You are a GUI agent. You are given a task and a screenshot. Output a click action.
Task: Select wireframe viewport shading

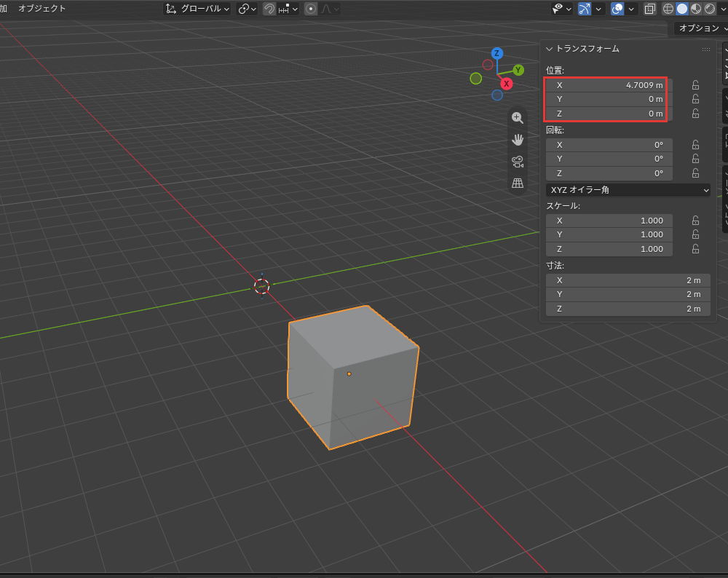pos(668,9)
